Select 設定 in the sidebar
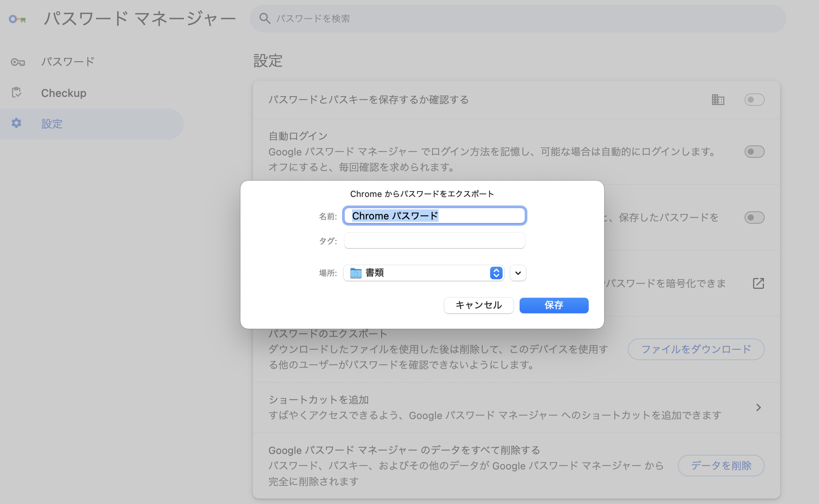 [x=92, y=124]
